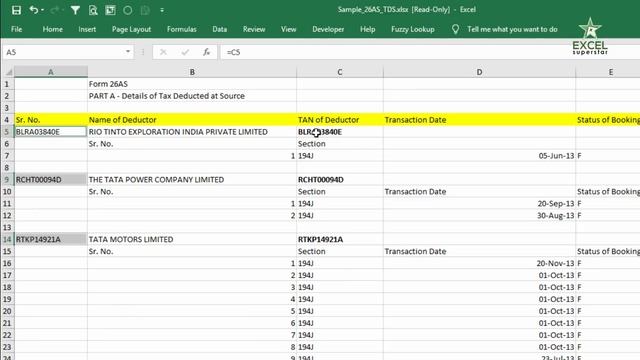Screen dimensions: 640x360
Task: Expand the Name Box dropdown arrow
Action: pyautogui.click(x=128, y=52)
